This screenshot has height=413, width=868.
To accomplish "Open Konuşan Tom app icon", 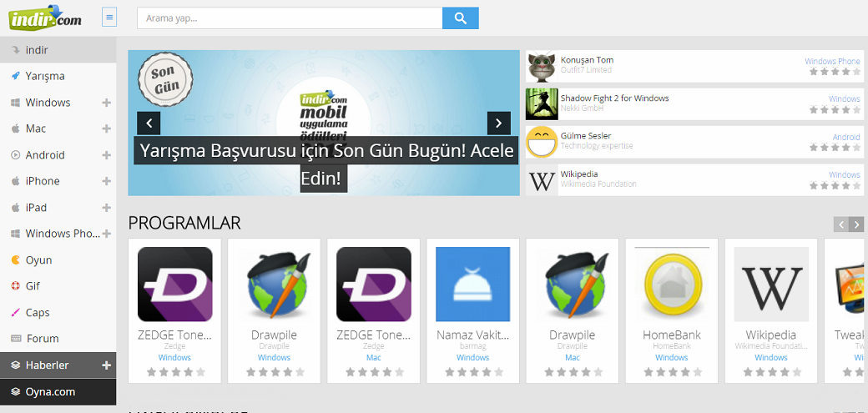I will [542, 66].
